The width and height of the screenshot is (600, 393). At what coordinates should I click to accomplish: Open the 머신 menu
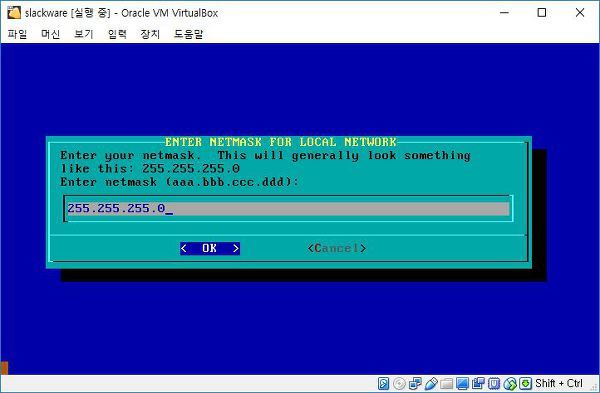pos(51,34)
